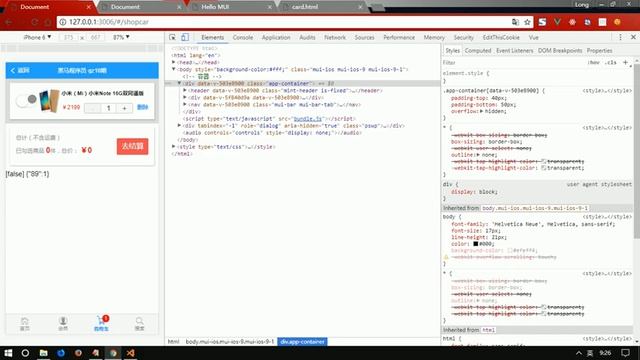
Task: Open DevTools three-dot customize menu
Action: point(620,37)
